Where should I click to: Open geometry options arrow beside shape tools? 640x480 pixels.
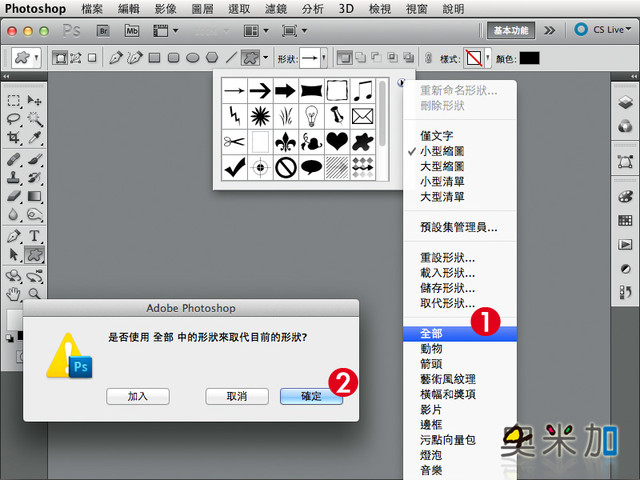coord(265,58)
